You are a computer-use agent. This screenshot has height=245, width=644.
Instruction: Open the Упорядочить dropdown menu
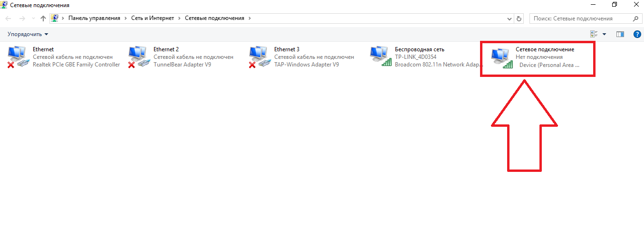[x=28, y=34]
